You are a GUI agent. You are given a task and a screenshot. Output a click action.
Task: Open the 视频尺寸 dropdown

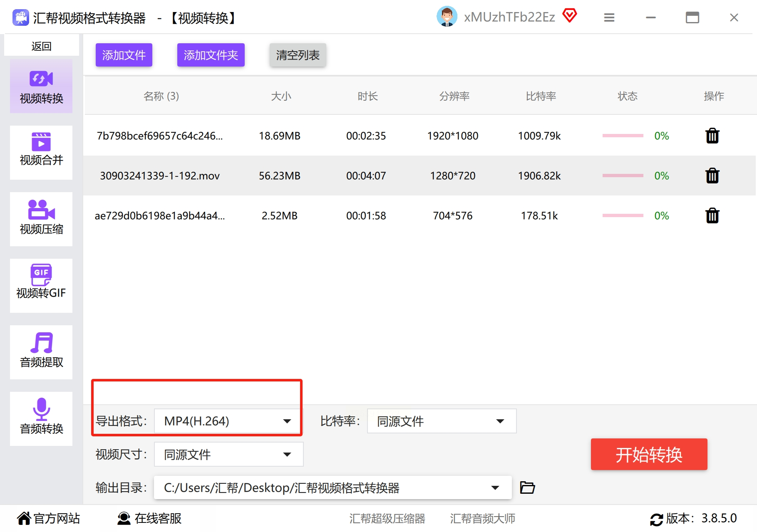(228, 454)
